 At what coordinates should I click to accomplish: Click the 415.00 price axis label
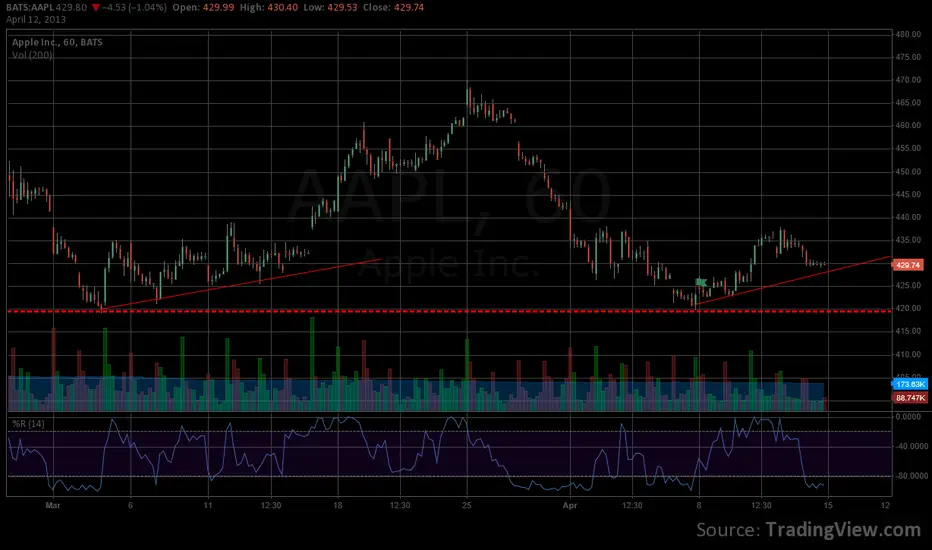[908, 331]
